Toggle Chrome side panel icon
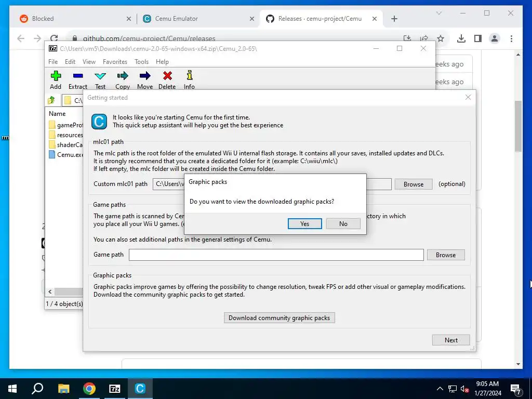Screen dimensions: 532x399 478,38
